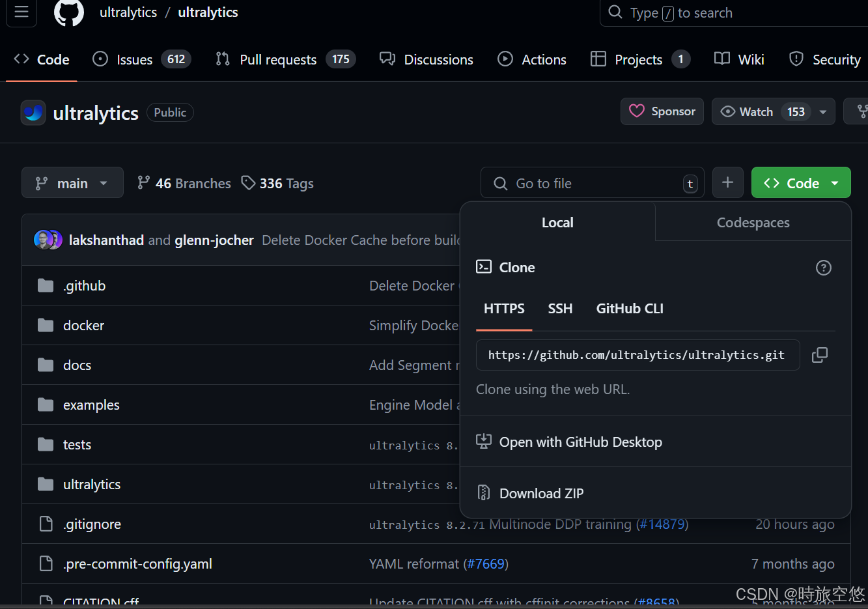Image resolution: width=868 pixels, height=609 pixels.
Task: Click the tests folder icon
Action: point(46,444)
